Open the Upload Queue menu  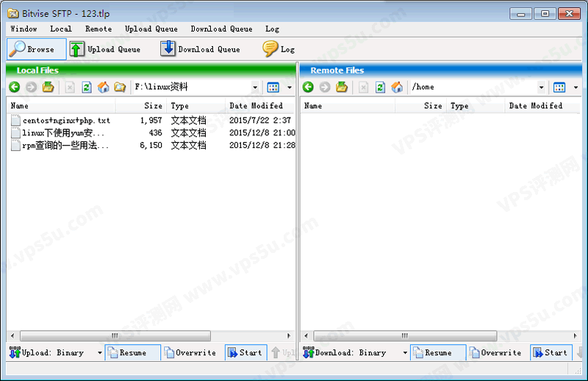click(x=151, y=29)
